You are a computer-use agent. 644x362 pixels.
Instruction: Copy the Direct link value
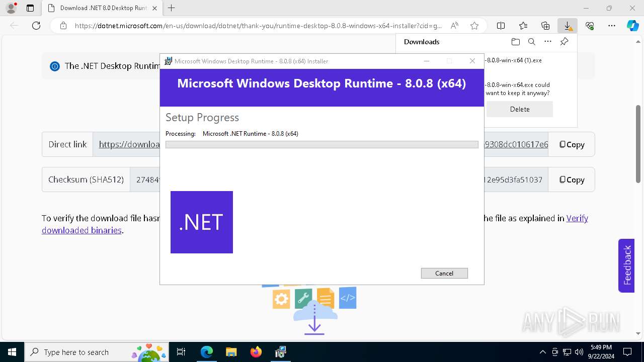point(572,144)
